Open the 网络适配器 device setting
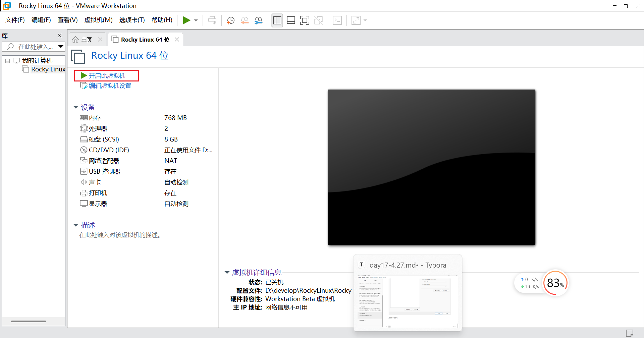Screen dimensions: 644x338 tap(104, 161)
